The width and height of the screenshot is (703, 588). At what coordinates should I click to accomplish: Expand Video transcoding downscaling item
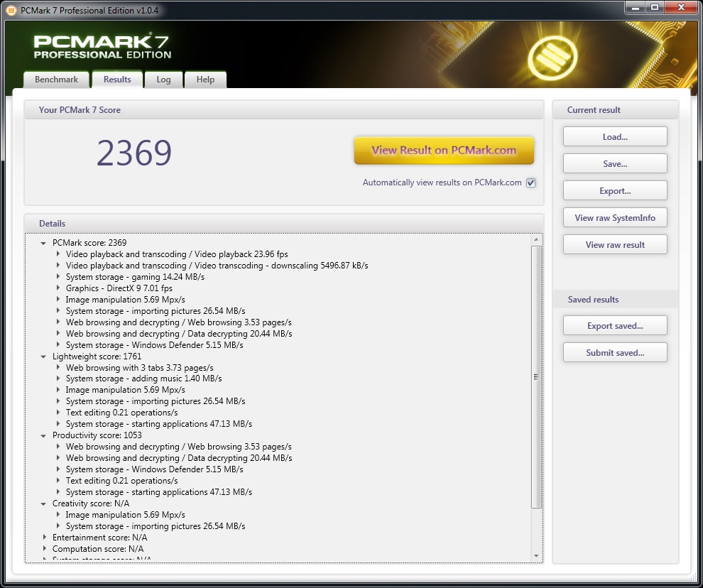pos(58,265)
